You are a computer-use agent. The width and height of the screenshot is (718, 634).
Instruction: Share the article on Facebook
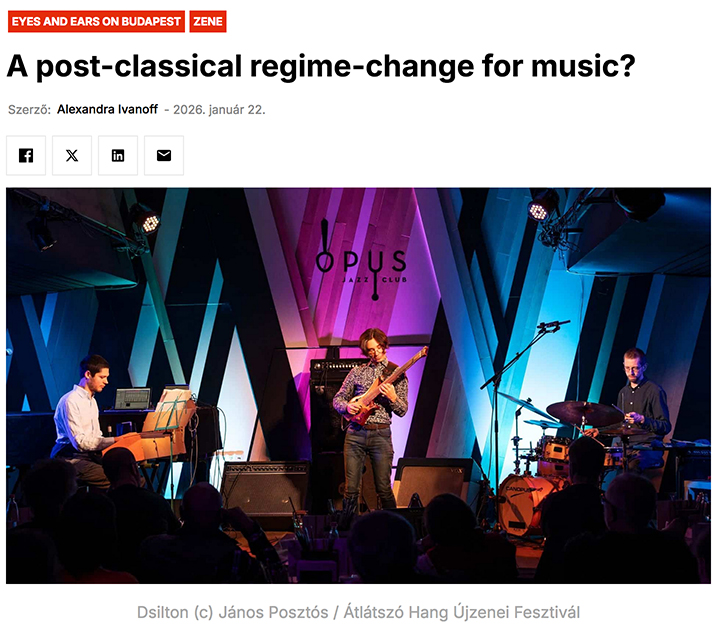(26, 155)
